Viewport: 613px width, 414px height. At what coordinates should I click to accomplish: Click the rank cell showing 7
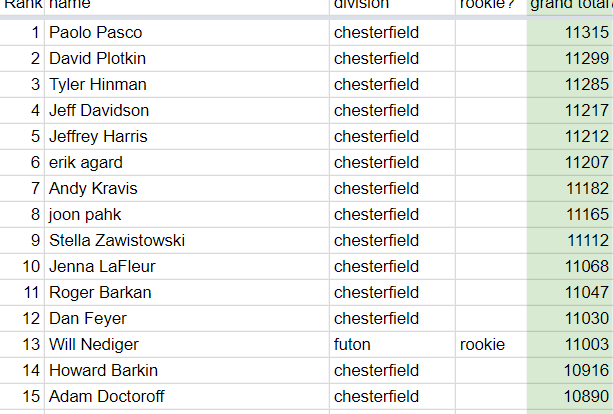(23, 189)
